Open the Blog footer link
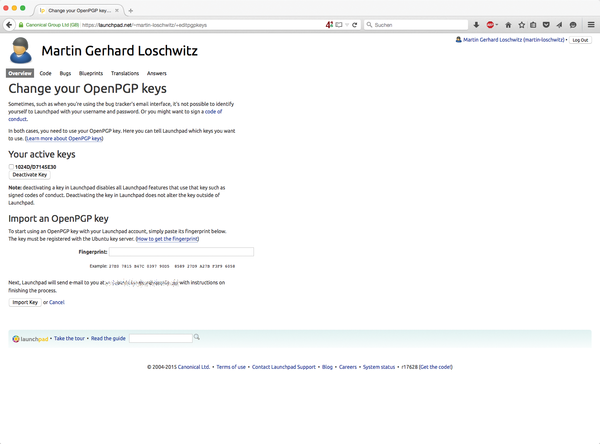Screen dimensions: 600x444 [x=327, y=367]
